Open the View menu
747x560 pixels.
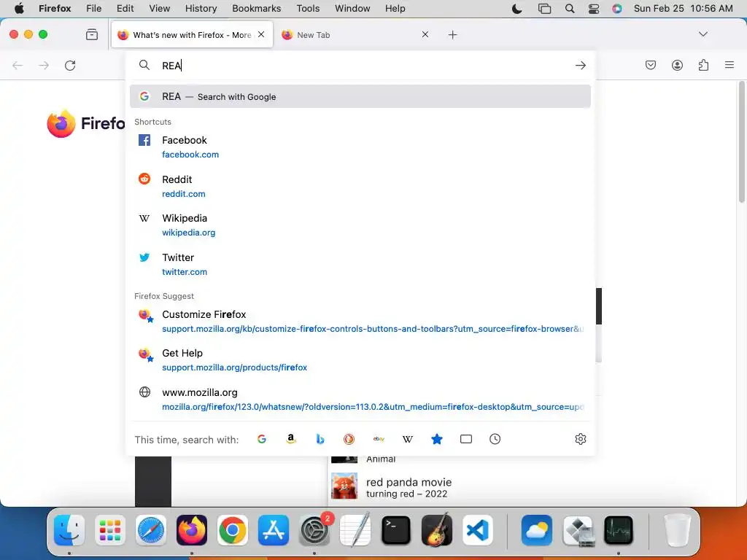pyautogui.click(x=159, y=9)
